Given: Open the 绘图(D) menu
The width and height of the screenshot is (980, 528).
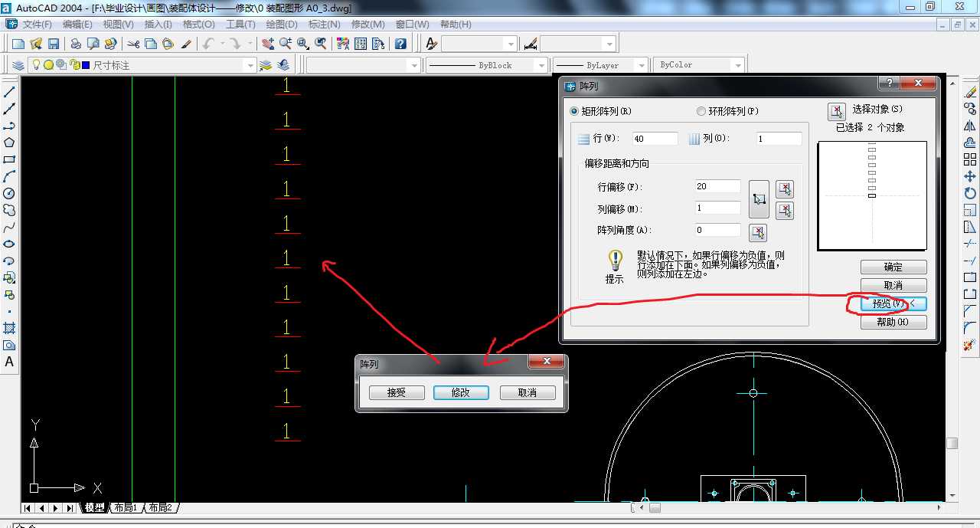Looking at the screenshot, I should (282, 25).
